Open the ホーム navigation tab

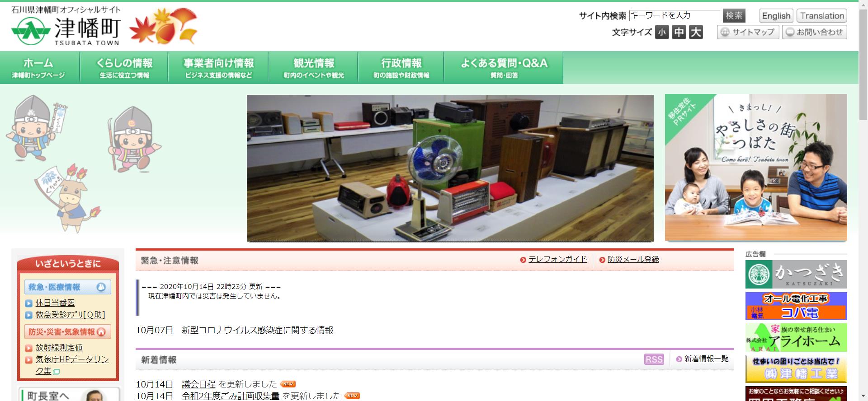pyautogui.click(x=39, y=68)
